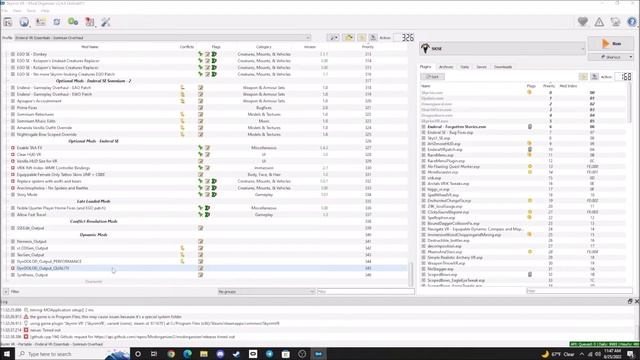Open the list options dropdown above mod list

[x=333, y=38]
